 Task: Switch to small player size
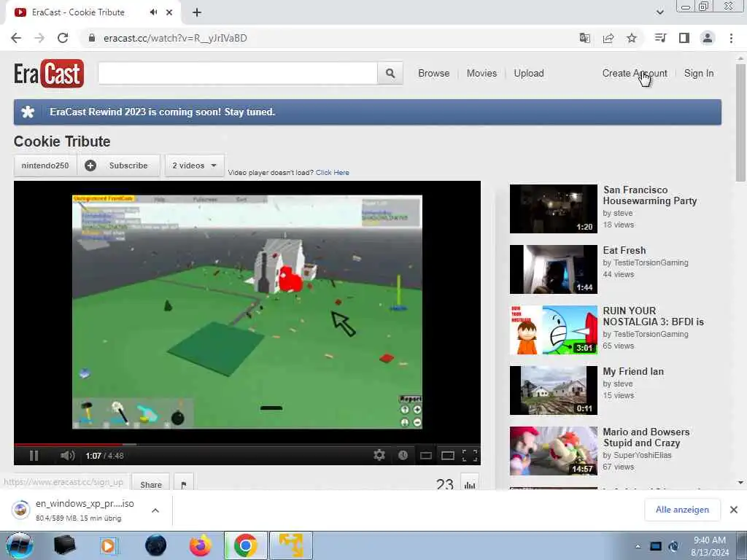pos(426,456)
